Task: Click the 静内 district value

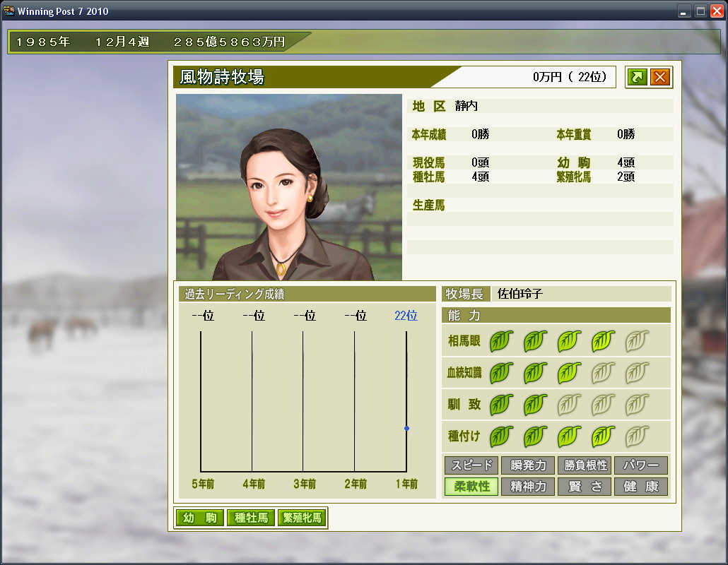Action: (466, 106)
